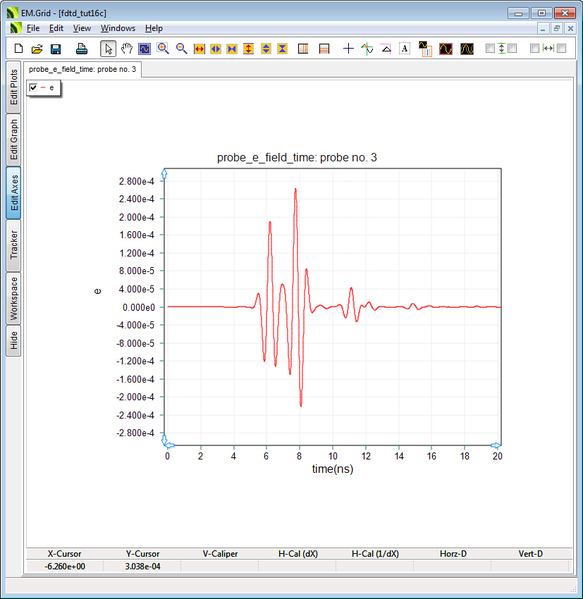This screenshot has height=599, width=583.
Task: Open the Edit menu
Action: tap(56, 28)
